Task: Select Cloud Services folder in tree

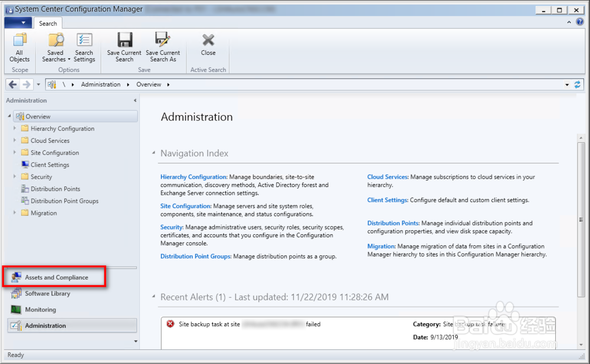Action: tap(45, 141)
